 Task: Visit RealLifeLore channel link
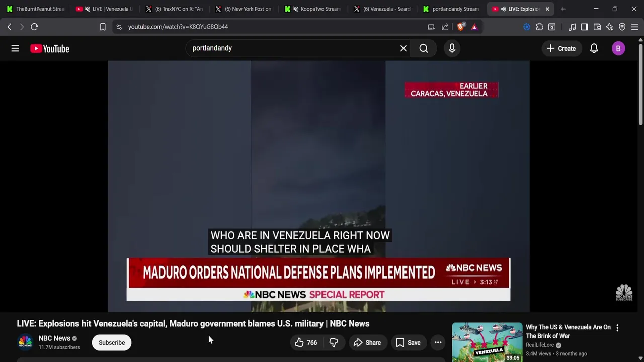540,345
